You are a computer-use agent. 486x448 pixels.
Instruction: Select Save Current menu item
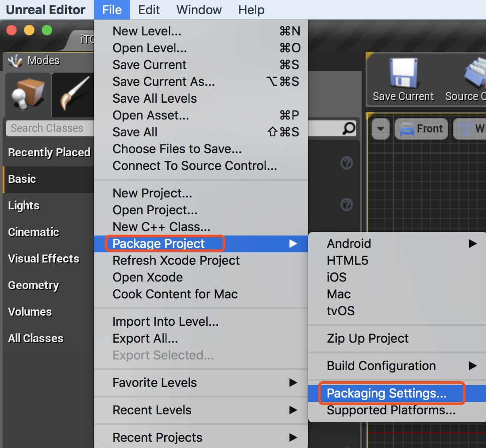coord(201,65)
